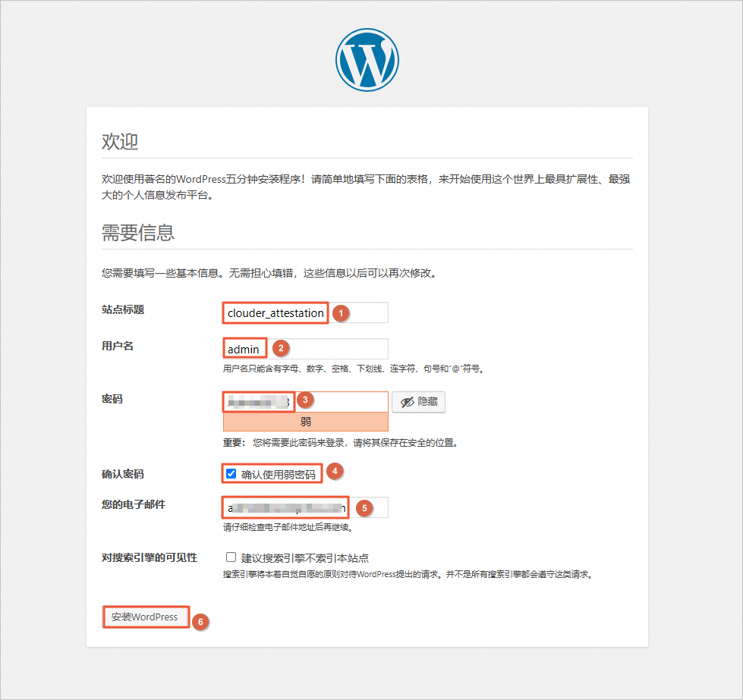Click the 用户名 label
Image resolution: width=743 pixels, height=700 pixels.
coord(118,346)
